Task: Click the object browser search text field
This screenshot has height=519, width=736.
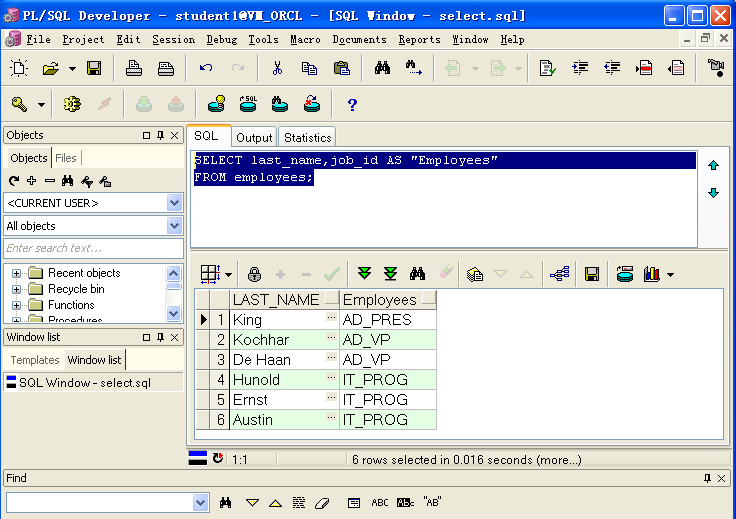Action: click(x=93, y=248)
